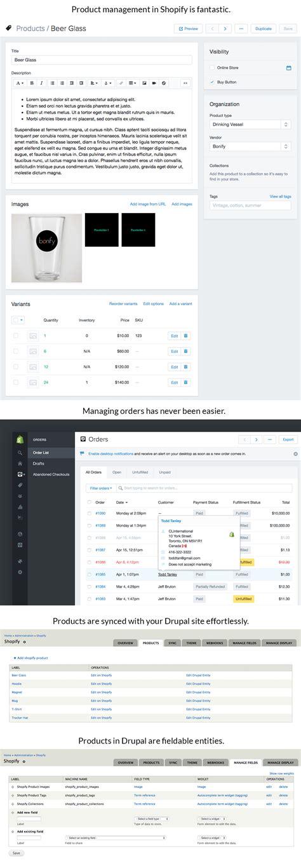Delete the $60.00 variant via trash icon
The width and height of the screenshot is (301, 868).
185,351
